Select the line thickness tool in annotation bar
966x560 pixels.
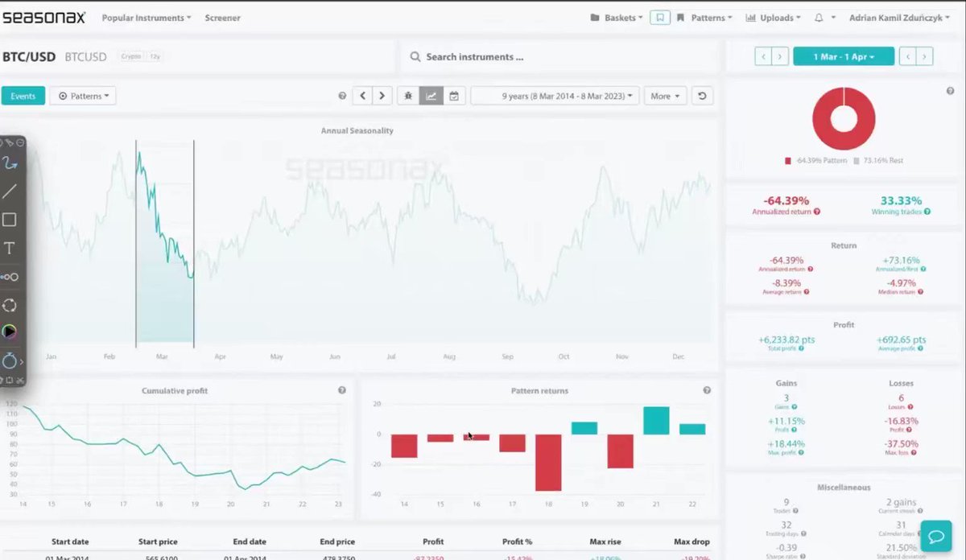(10, 277)
